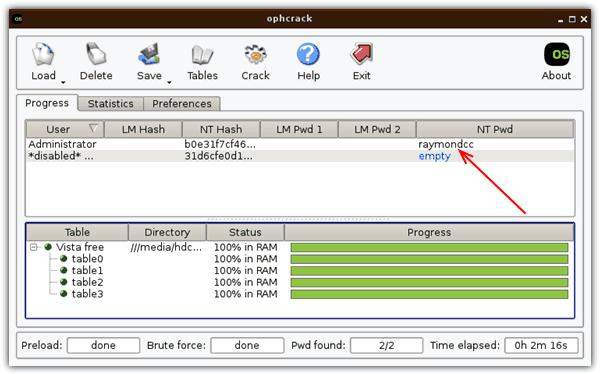Select the Vista free table entry

80,247
